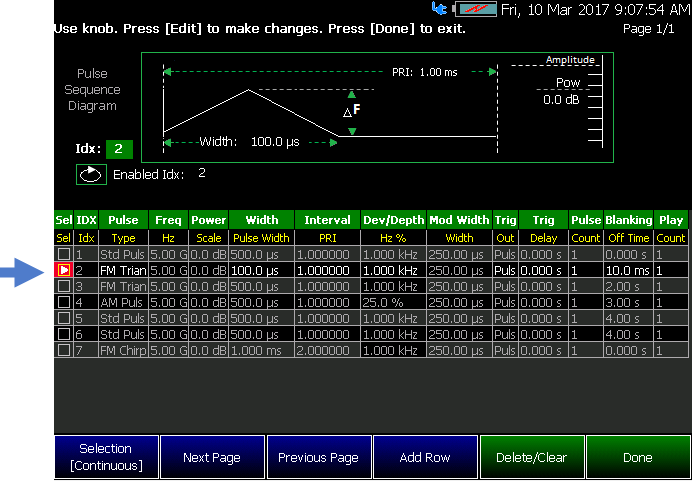
Task: Select the 2.000000 PRI cell in row 7
Action: tap(327, 350)
